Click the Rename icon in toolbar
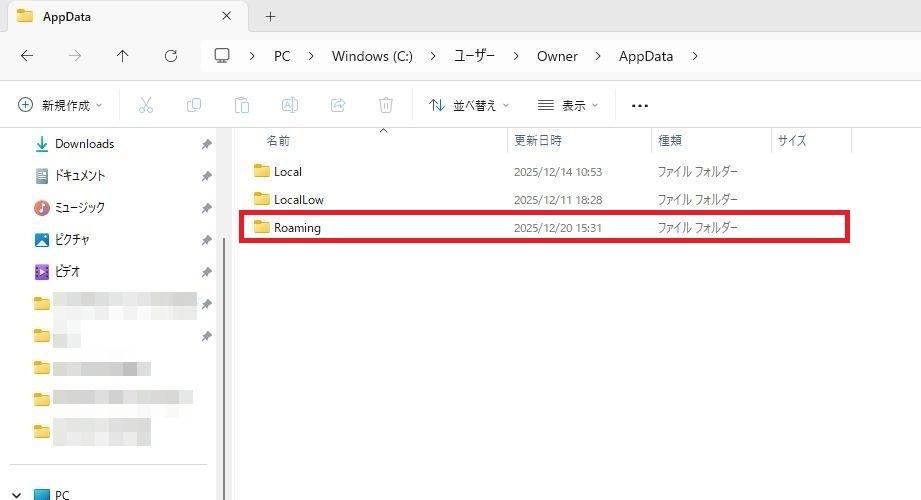Image resolution: width=921 pixels, height=500 pixels. pyautogui.click(x=290, y=105)
